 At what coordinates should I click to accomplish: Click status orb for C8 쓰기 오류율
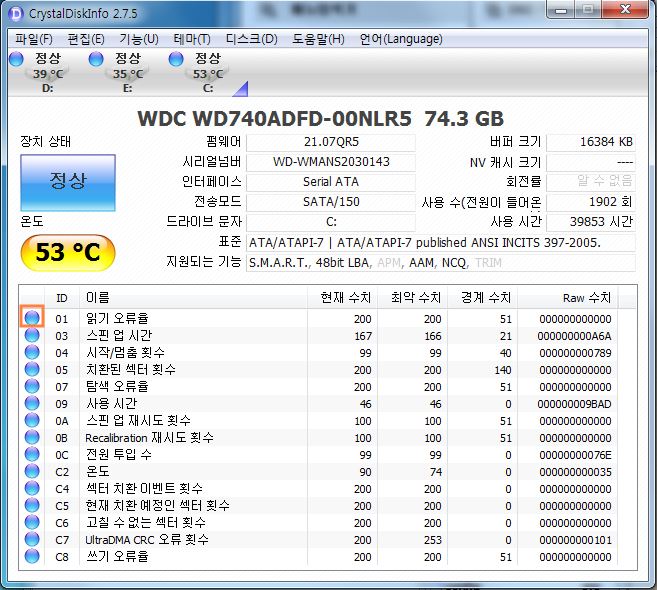(x=32, y=556)
